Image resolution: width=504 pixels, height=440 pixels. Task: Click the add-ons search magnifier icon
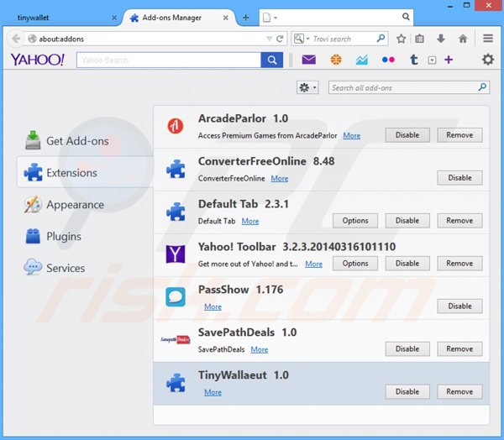pyautogui.click(x=482, y=87)
